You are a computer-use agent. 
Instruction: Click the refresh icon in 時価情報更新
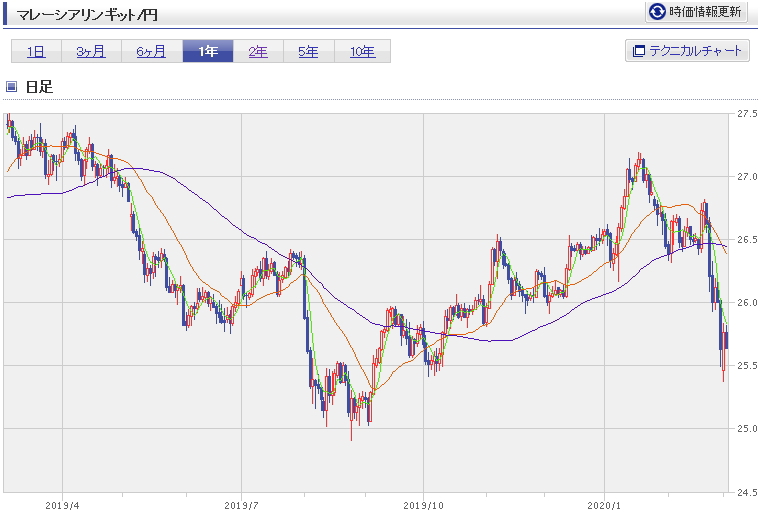pos(657,11)
